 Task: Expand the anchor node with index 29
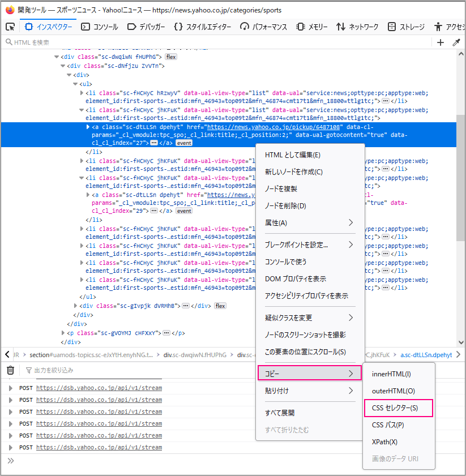(x=88, y=195)
